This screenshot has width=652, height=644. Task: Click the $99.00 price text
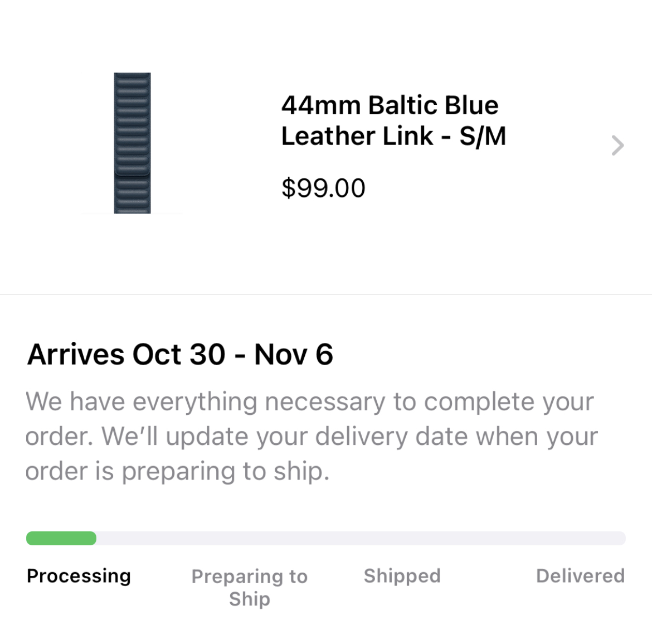(323, 188)
